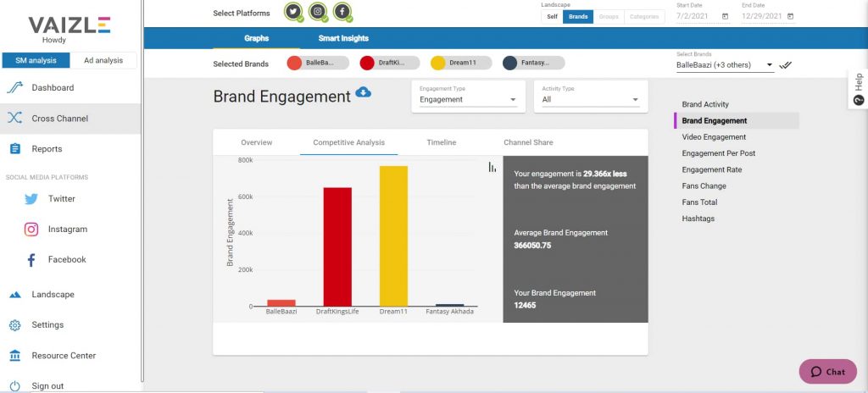Open the Timeline tab
Image resolution: width=868 pixels, height=393 pixels.
[441, 142]
